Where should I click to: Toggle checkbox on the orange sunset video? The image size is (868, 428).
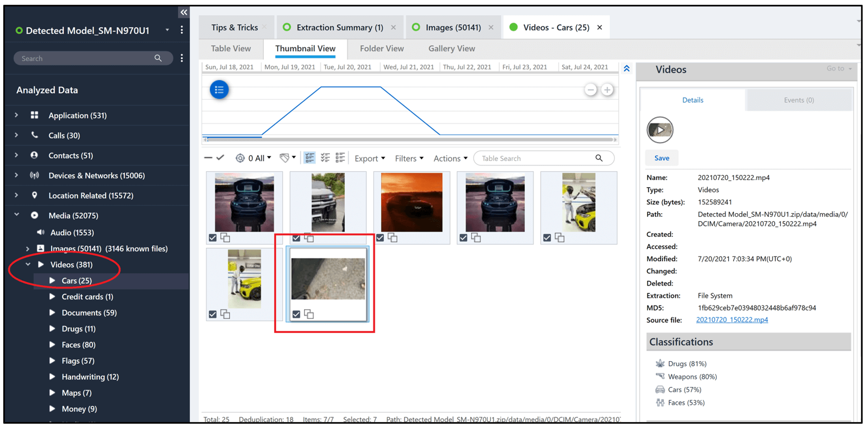(x=380, y=238)
